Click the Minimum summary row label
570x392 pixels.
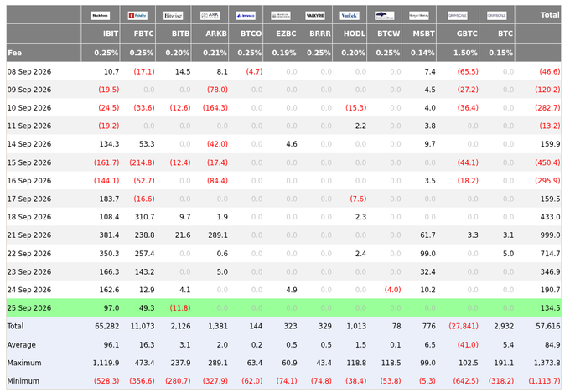[23, 381]
